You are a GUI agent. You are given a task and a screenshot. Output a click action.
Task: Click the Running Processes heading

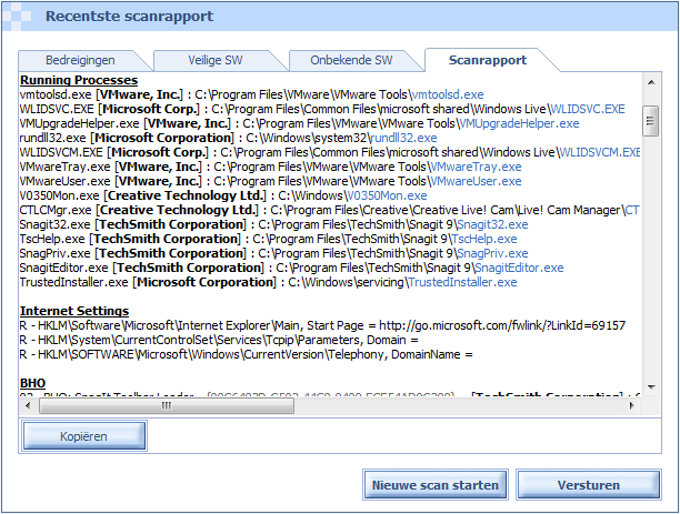(79, 80)
